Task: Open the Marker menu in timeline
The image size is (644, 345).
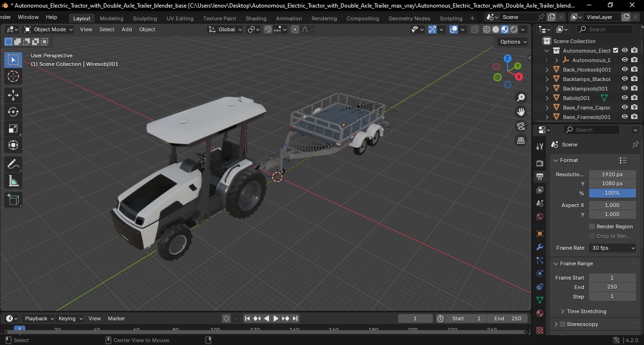Action: [116, 318]
